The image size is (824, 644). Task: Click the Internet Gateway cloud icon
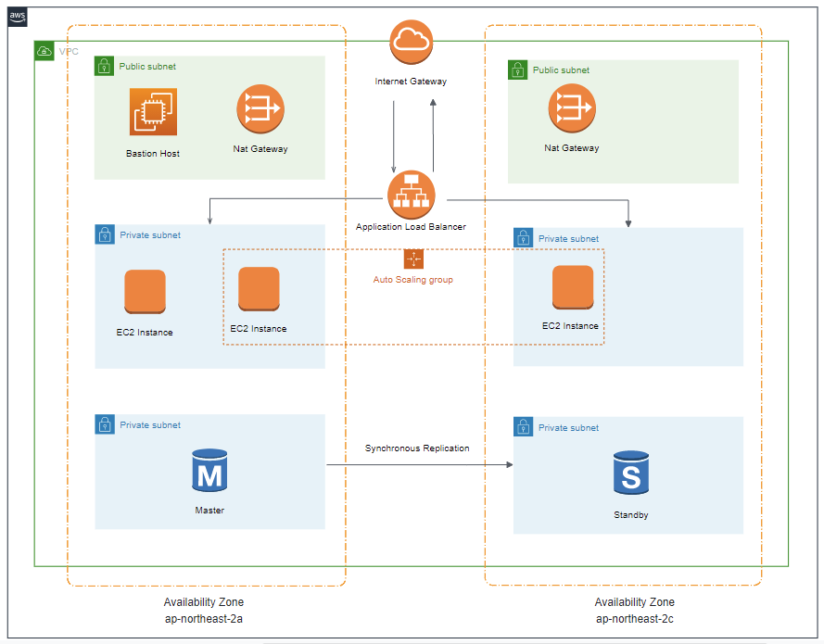click(x=412, y=42)
